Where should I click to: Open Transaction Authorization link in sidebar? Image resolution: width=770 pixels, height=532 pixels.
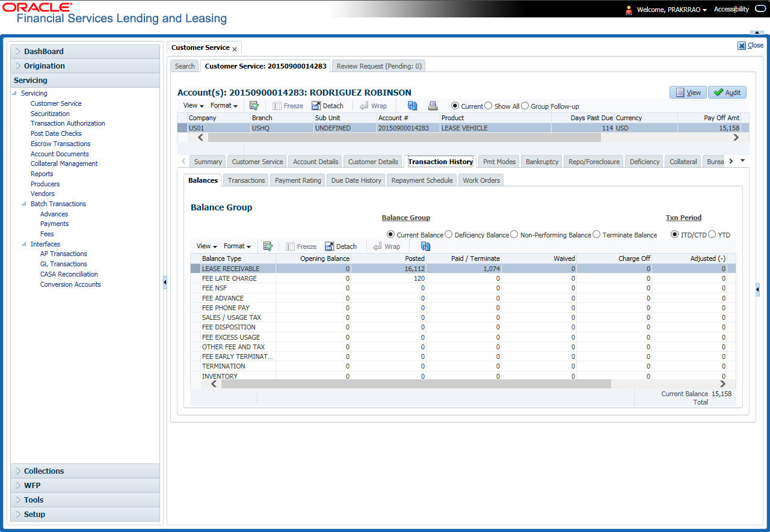(x=67, y=123)
